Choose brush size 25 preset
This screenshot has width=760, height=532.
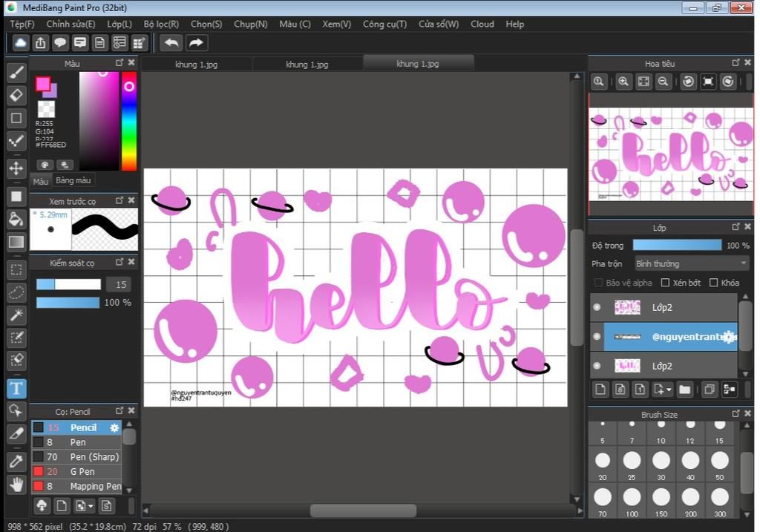[632, 464]
